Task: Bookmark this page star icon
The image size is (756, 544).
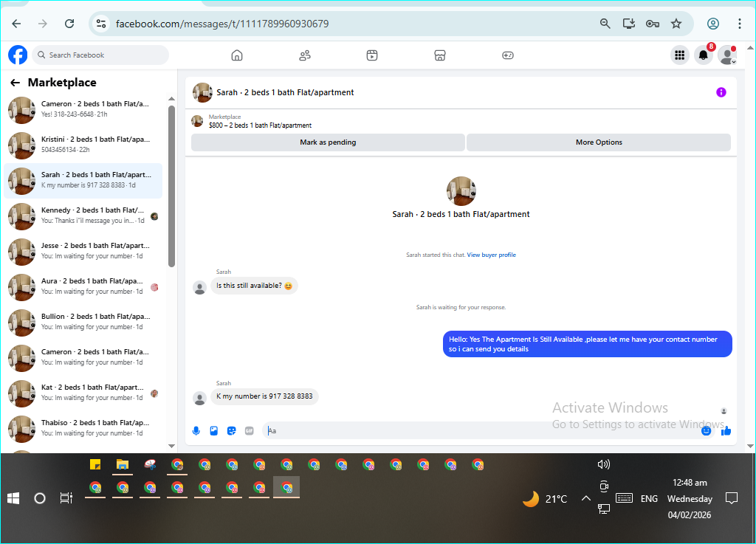Action: tap(676, 24)
